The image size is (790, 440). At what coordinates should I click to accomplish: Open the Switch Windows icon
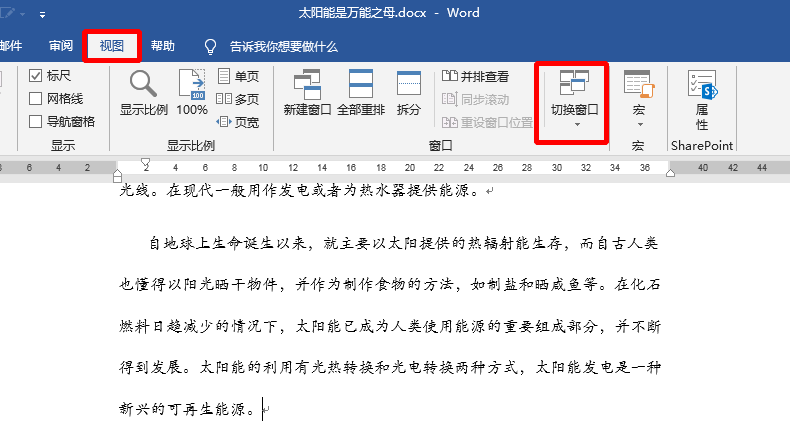click(574, 83)
